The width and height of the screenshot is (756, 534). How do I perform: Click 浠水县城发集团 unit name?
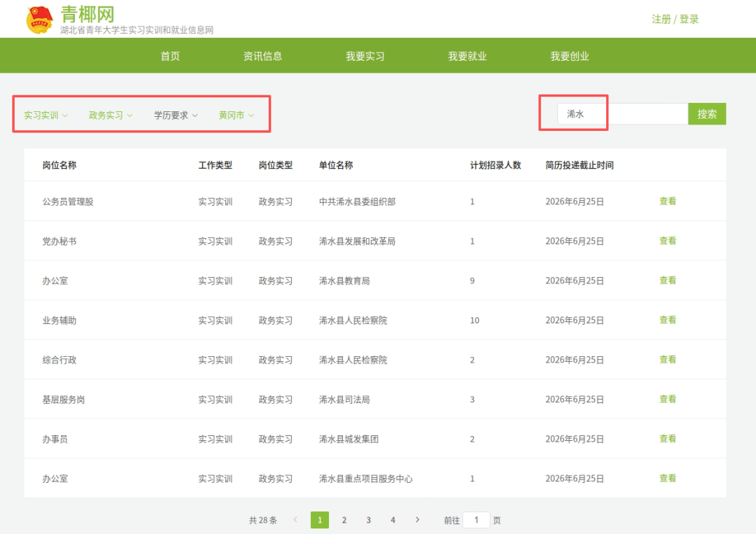point(349,439)
